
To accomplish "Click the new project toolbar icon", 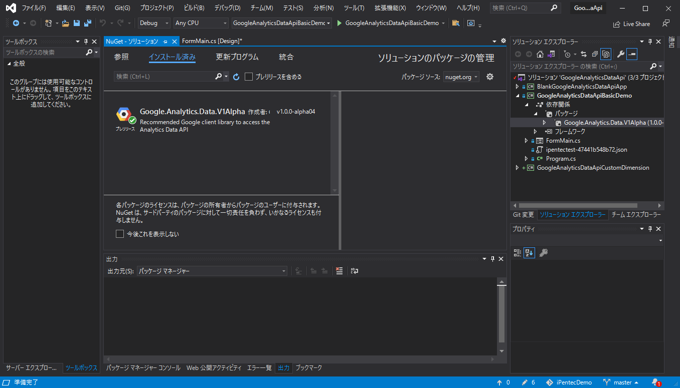I will (48, 23).
